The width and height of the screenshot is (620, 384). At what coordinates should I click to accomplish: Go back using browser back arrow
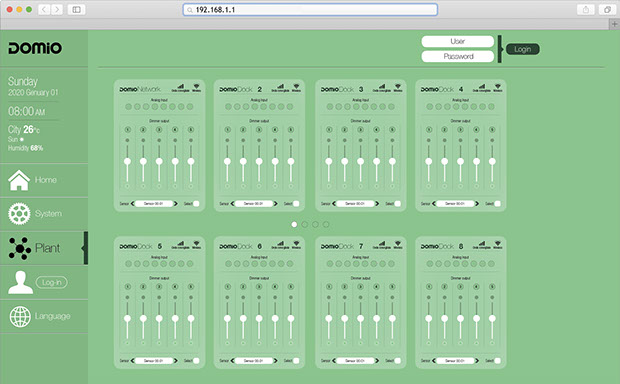[x=44, y=9]
